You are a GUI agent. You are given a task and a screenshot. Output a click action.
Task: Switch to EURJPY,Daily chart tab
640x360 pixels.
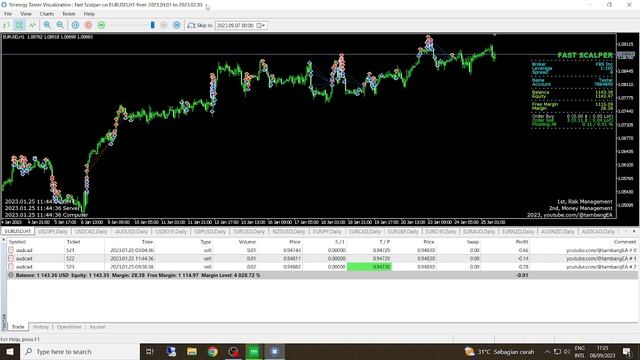click(x=327, y=231)
